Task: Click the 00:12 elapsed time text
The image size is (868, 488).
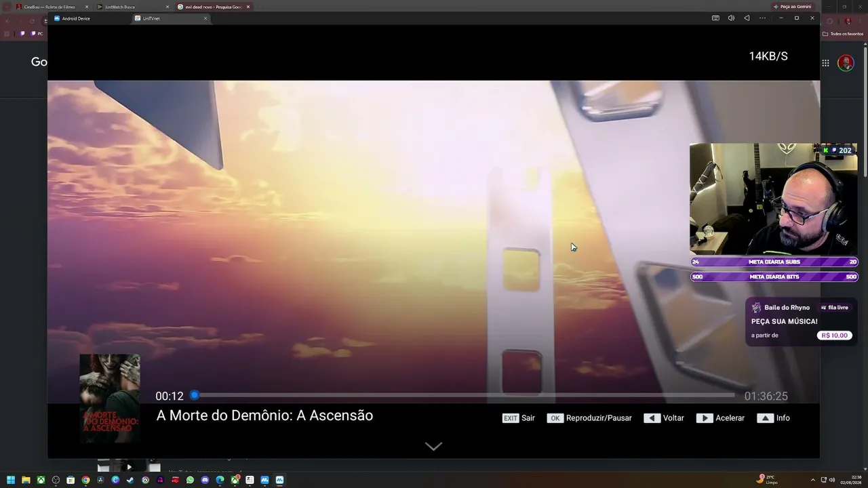Action: 170,396
